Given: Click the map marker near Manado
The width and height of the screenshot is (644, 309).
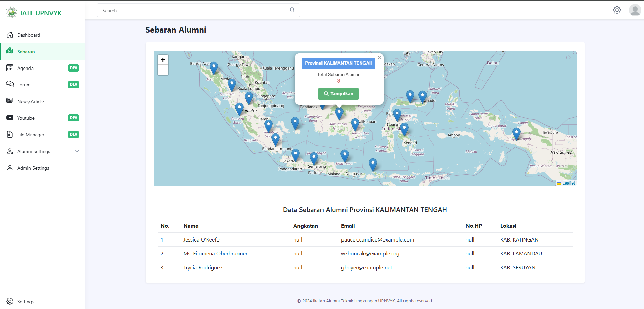Looking at the screenshot, I should click(422, 97).
